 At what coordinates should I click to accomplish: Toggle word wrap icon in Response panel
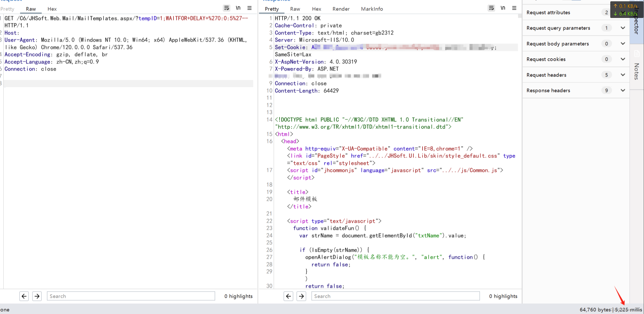click(x=491, y=8)
